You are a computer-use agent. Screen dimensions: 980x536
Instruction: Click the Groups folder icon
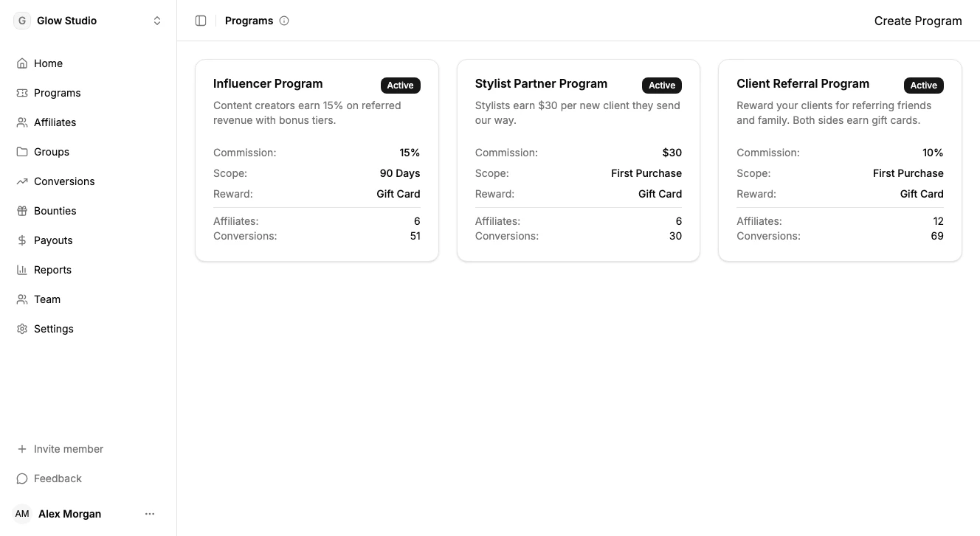pos(21,152)
